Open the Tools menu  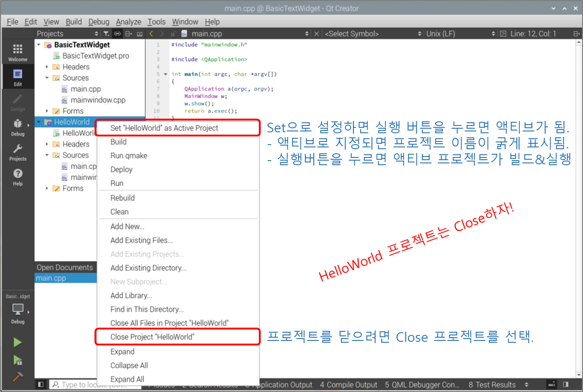coord(156,21)
